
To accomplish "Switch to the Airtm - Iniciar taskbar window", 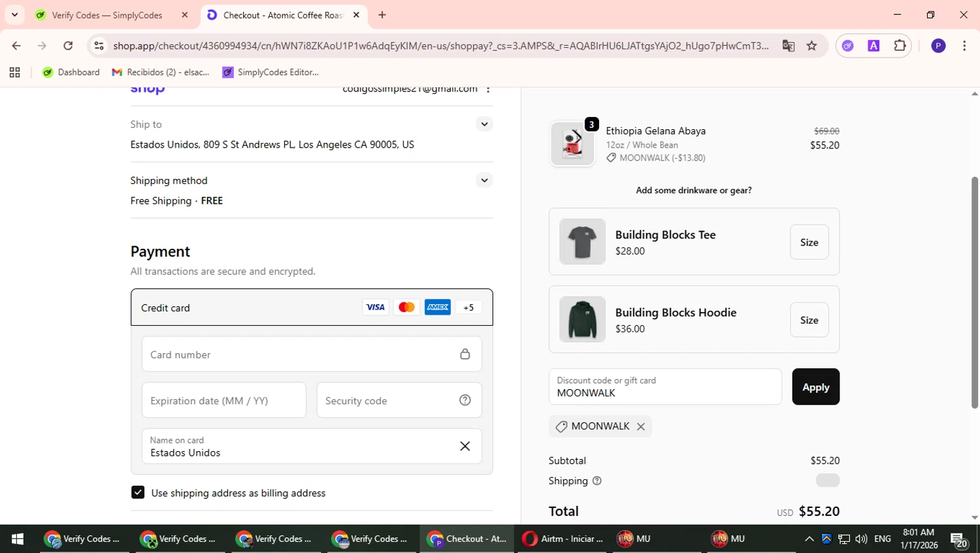I will 563,539.
